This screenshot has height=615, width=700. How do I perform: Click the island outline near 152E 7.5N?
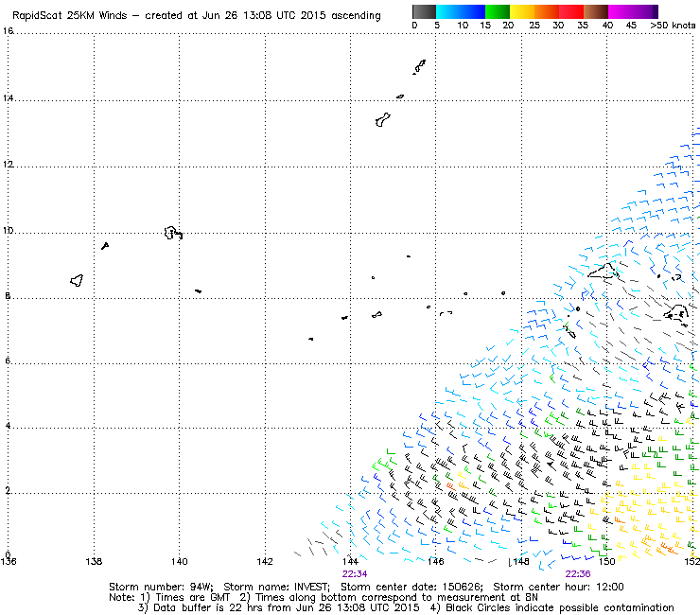coord(676,312)
